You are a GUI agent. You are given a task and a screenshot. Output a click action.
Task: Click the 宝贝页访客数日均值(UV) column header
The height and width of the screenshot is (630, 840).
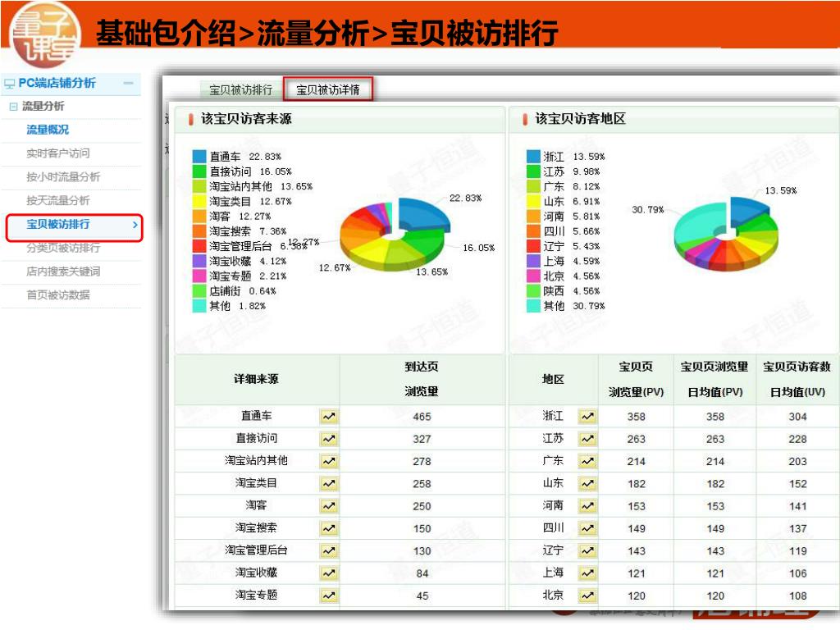[797, 379]
